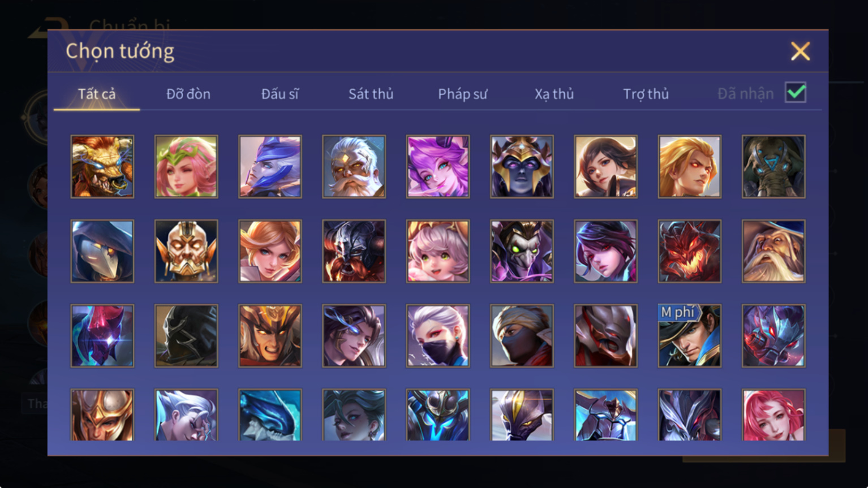Select the purple-haired girl hero portrait

click(437, 166)
